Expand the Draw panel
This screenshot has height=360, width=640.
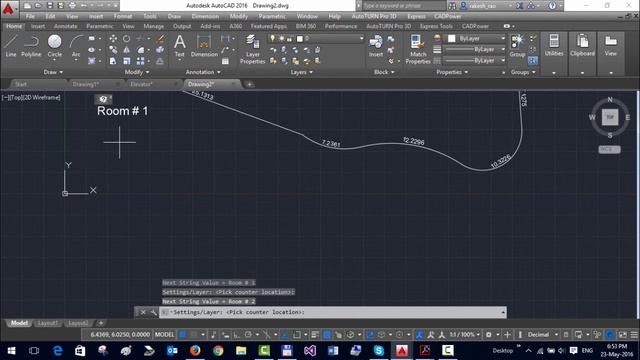(53, 72)
